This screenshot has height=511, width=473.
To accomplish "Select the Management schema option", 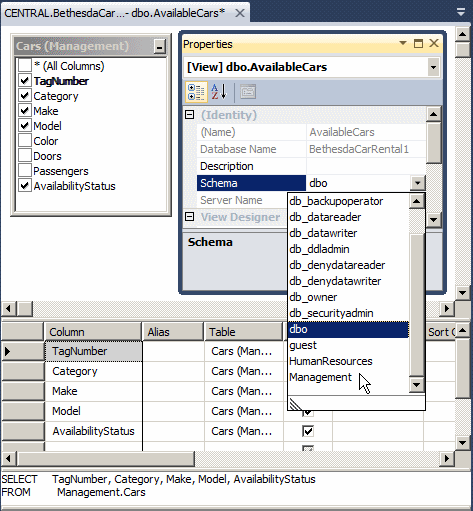I will [x=348, y=377].
